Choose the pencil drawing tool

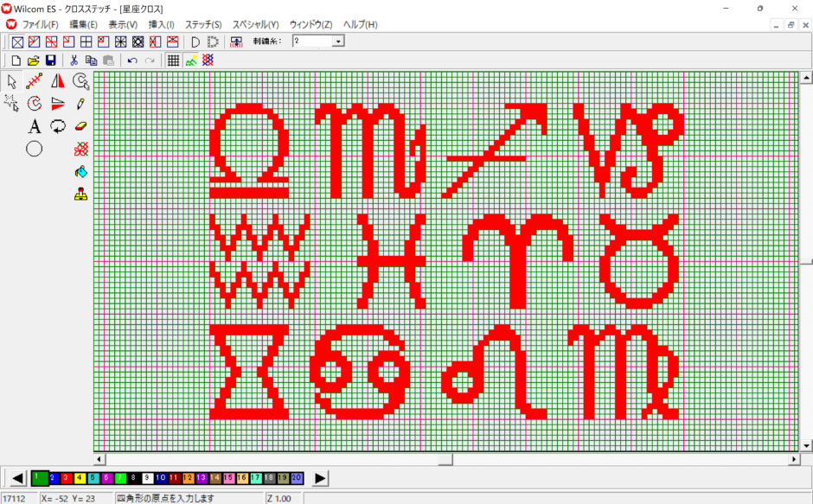click(80, 104)
